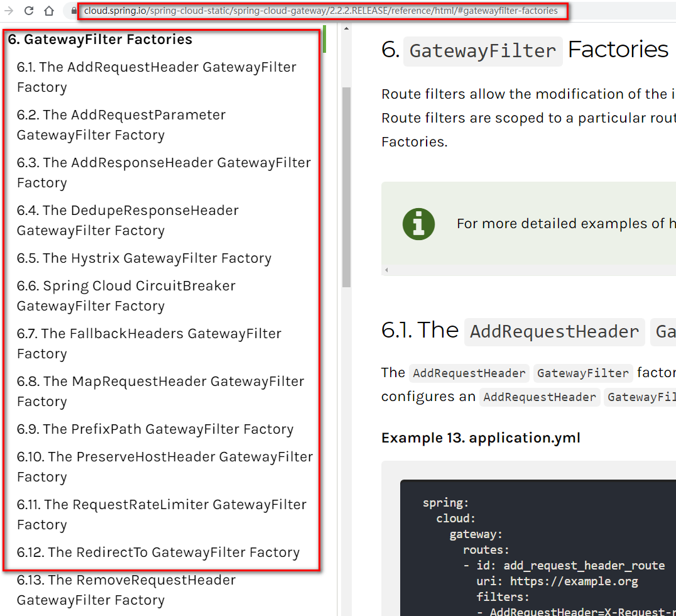Viewport: 676px width, 616px height.
Task: Open the browser home page
Action: point(48,11)
